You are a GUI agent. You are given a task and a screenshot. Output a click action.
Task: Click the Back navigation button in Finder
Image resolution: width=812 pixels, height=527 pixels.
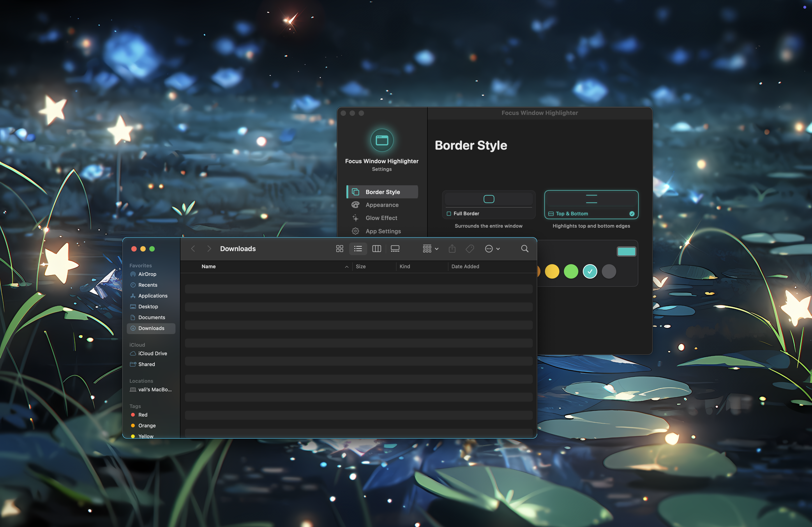coord(193,248)
